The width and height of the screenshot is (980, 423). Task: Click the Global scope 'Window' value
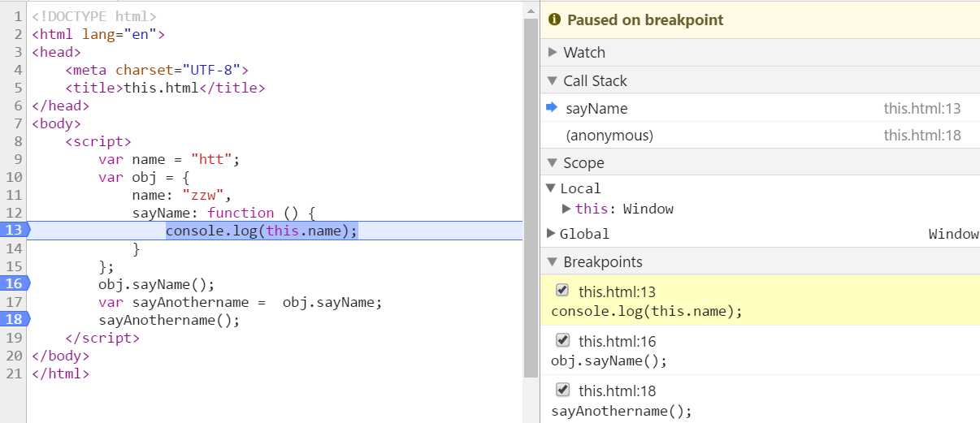click(x=954, y=234)
